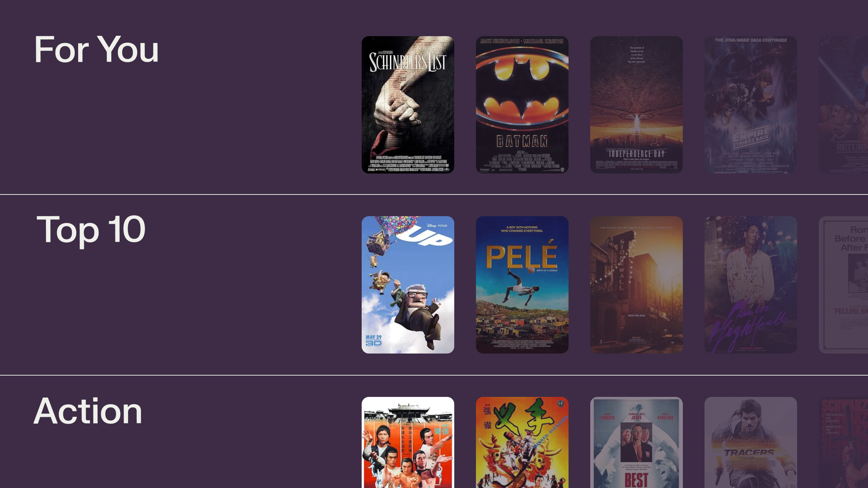Choose the purple neon signature poster
Image resolution: width=868 pixels, height=488 pixels.
pyautogui.click(x=750, y=284)
